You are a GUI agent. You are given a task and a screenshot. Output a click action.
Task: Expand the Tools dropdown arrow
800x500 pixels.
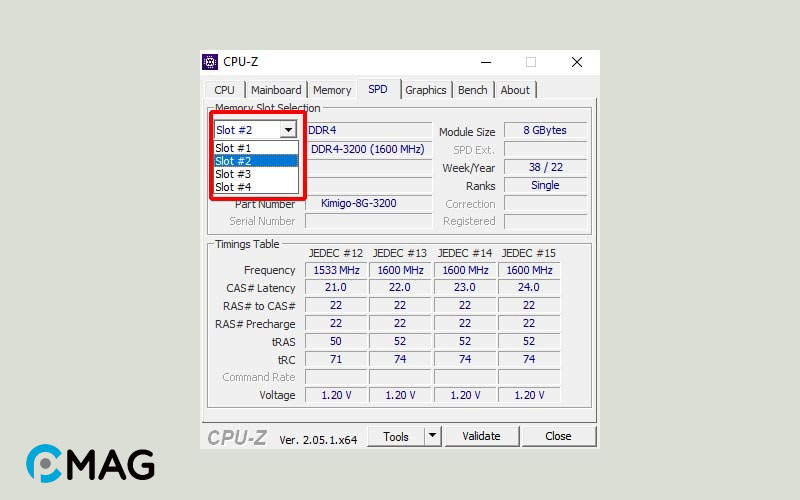[433, 436]
